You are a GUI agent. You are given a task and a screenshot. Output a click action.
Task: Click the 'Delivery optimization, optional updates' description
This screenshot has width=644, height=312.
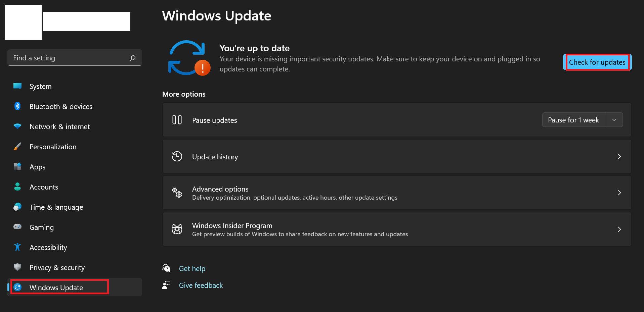pyautogui.click(x=295, y=198)
